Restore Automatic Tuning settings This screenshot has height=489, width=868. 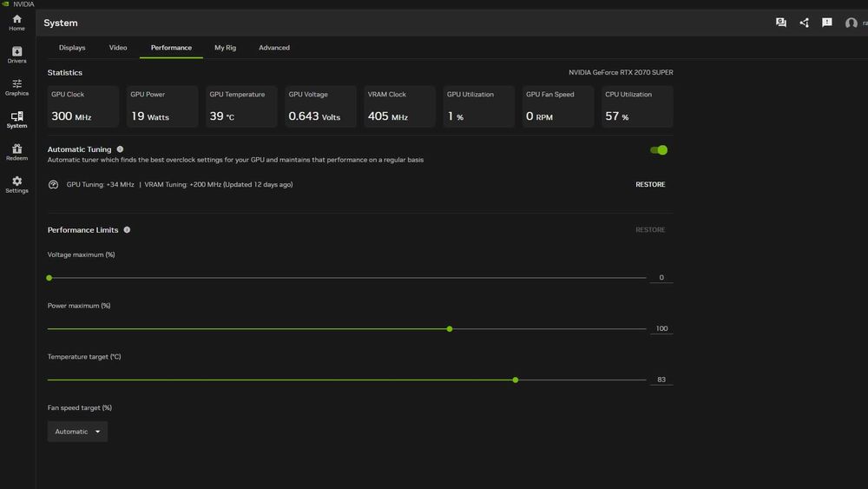click(650, 184)
